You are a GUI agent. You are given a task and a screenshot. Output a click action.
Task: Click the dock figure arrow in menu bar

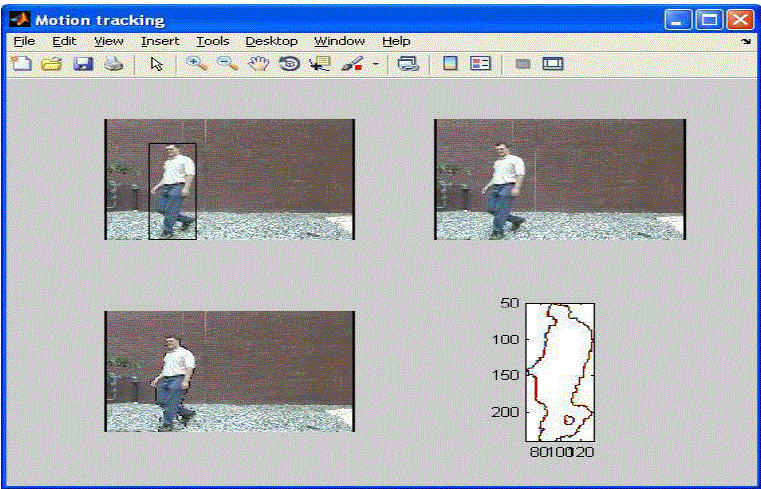(x=746, y=42)
